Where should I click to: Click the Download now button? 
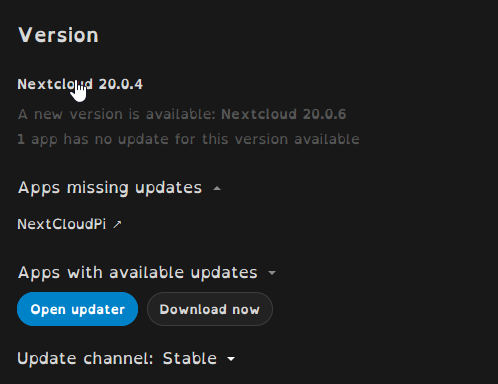click(210, 309)
